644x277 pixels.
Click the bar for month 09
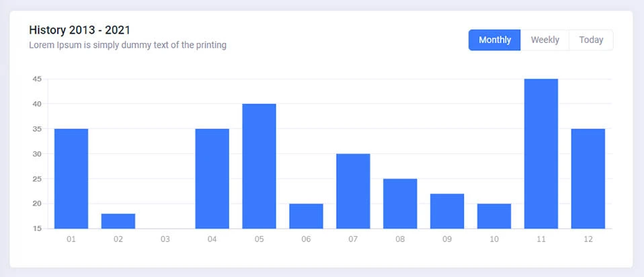coord(447,211)
